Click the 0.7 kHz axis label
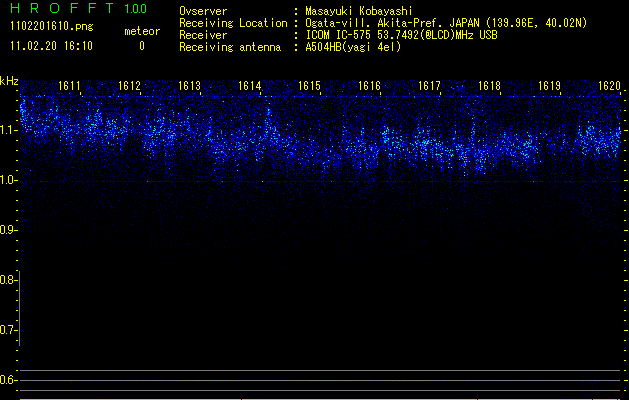Image resolution: width=629 pixels, height=400 pixels. tap(7, 330)
